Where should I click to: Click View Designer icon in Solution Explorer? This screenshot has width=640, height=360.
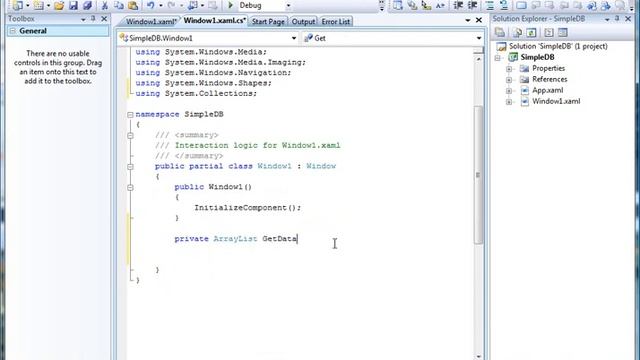click(x=563, y=33)
